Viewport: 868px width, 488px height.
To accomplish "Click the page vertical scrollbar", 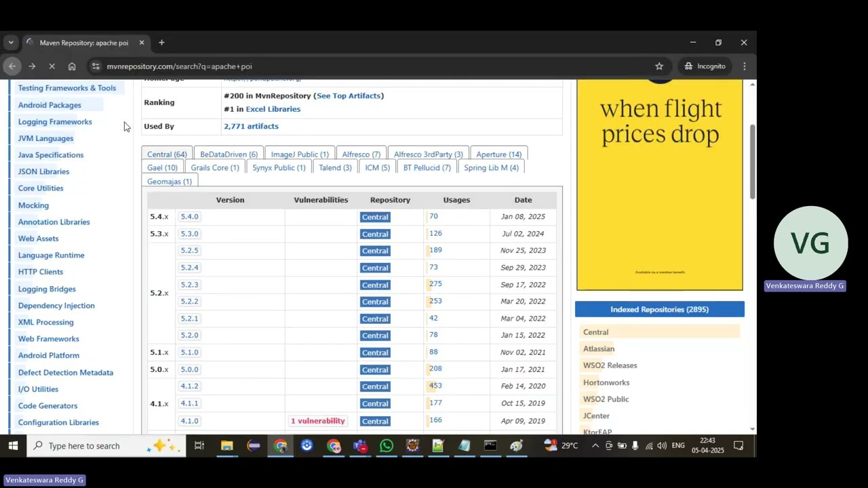I will coord(752,162).
